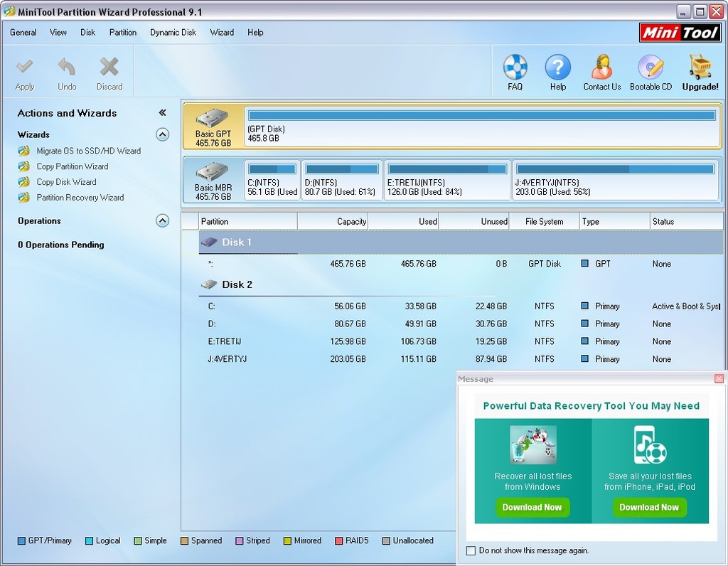Open the FAQ lifebuoy icon

(515, 67)
